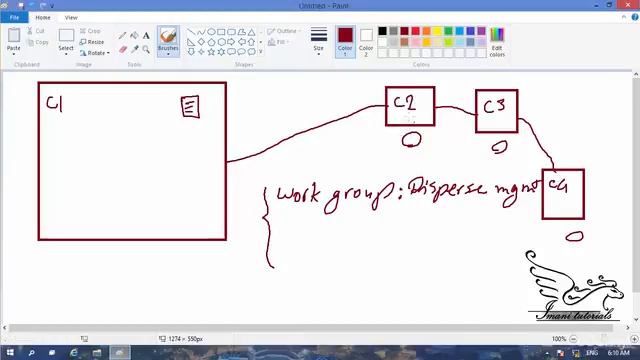Choose the Pentagon shape

point(211,42)
